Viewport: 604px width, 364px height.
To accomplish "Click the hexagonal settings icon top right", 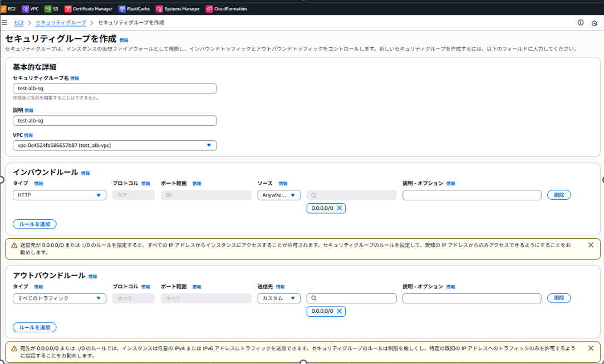I will click(x=595, y=23).
